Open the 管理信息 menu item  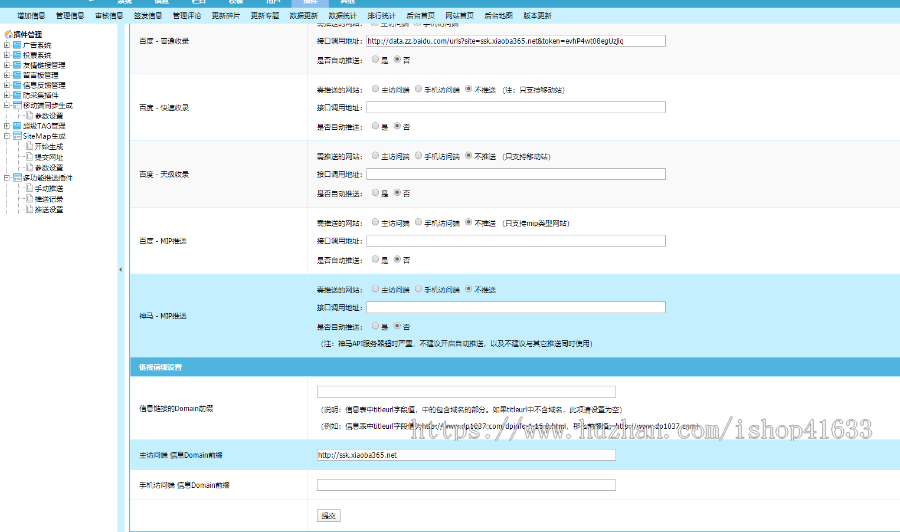[71, 16]
